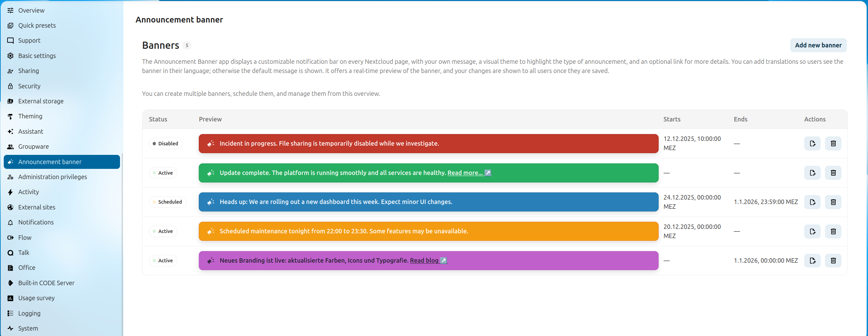Click start date 12.12.2025, 10:00:00 MEZ
This screenshot has height=336, width=868.
tap(692, 143)
